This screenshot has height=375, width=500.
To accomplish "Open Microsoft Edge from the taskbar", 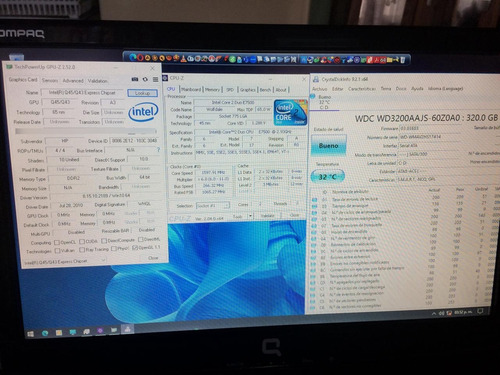I will [45, 333].
